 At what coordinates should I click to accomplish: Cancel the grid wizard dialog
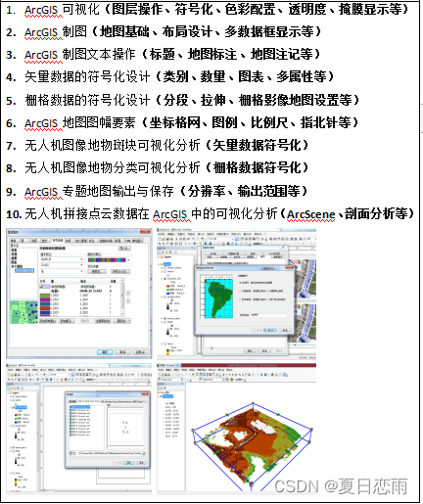click(285, 330)
